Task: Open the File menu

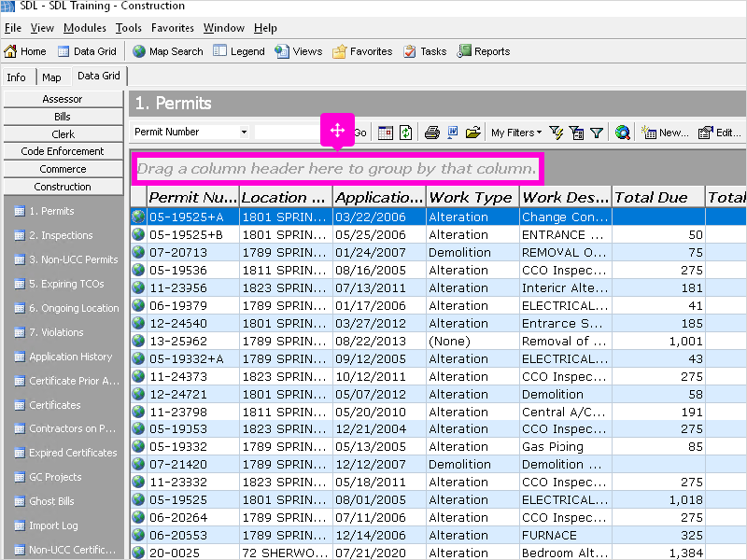Action: tap(13, 28)
